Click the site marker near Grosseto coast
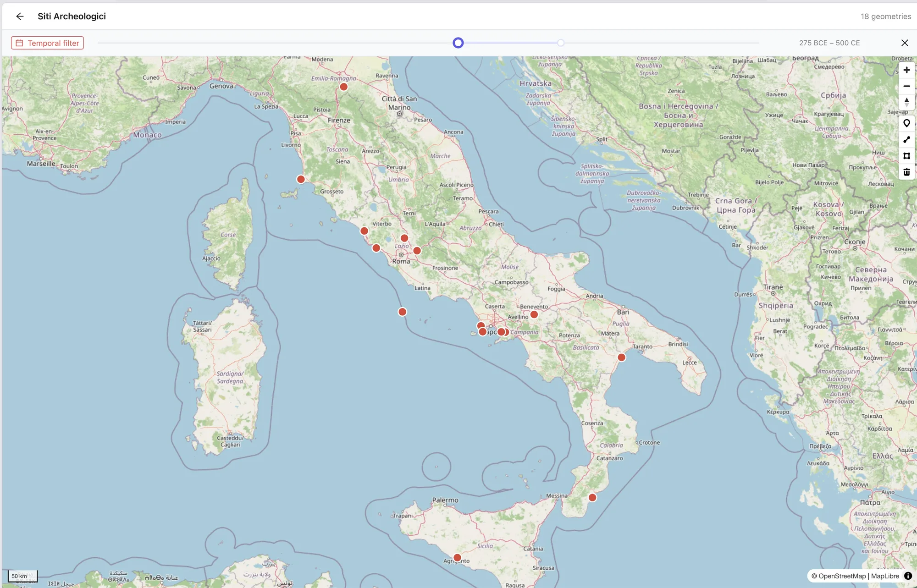Image resolution: width=917 pixels, height=588 pixels. pos(301,179)
